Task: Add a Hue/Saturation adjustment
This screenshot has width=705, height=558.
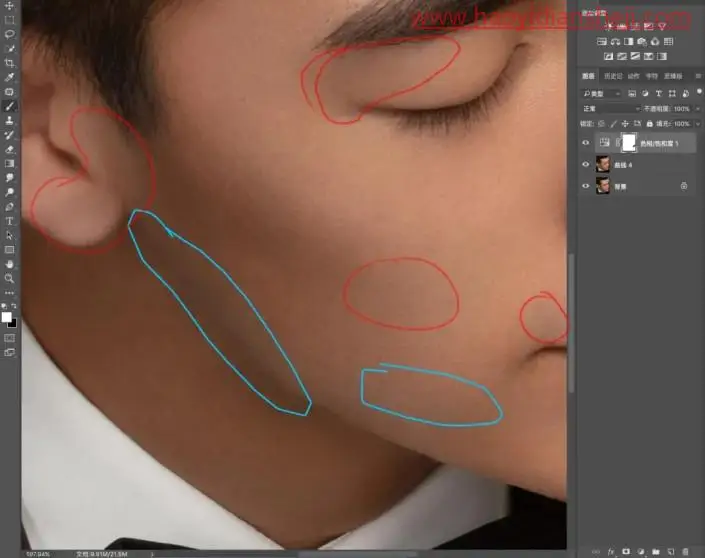Action: pos(602,42)
